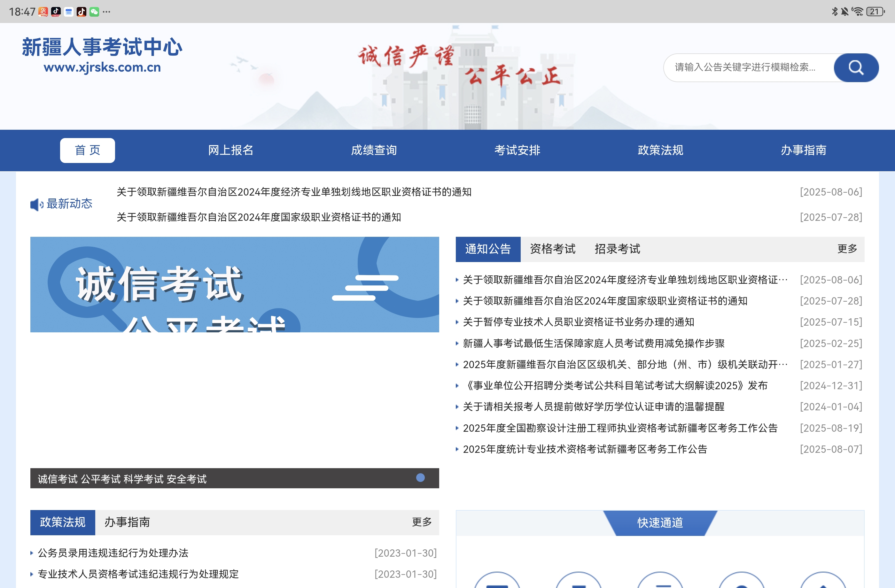Expand the status bar ellipsis menu
The image size is (895, 588).
107,11
